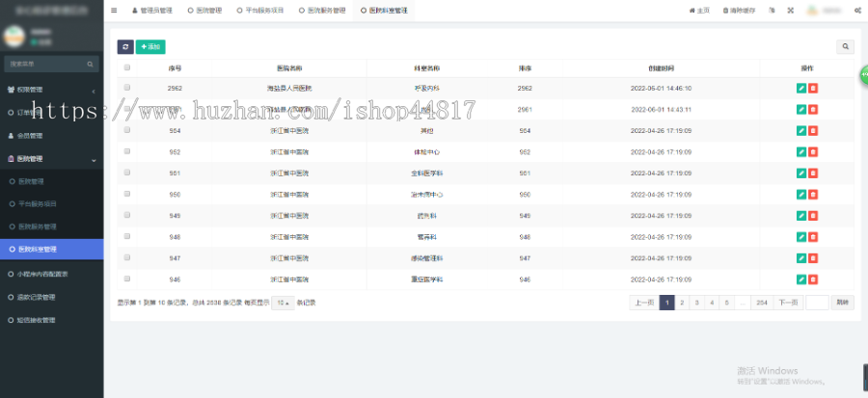Image resolution: width=868 pixels, height=398 pixels.
Task: Go to pagination page 2
Action: 682,303
